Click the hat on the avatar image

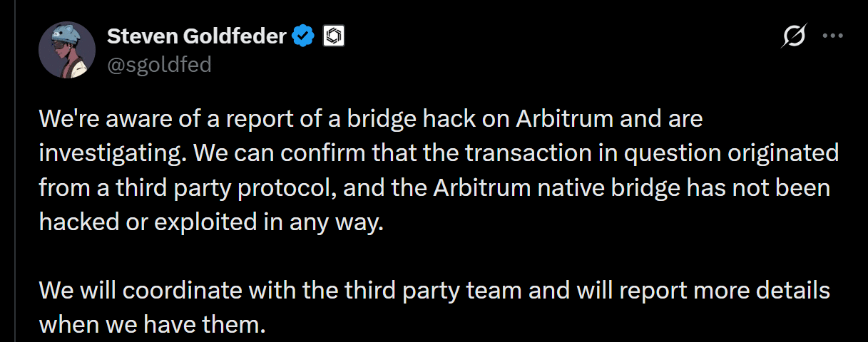click(70, 32)
